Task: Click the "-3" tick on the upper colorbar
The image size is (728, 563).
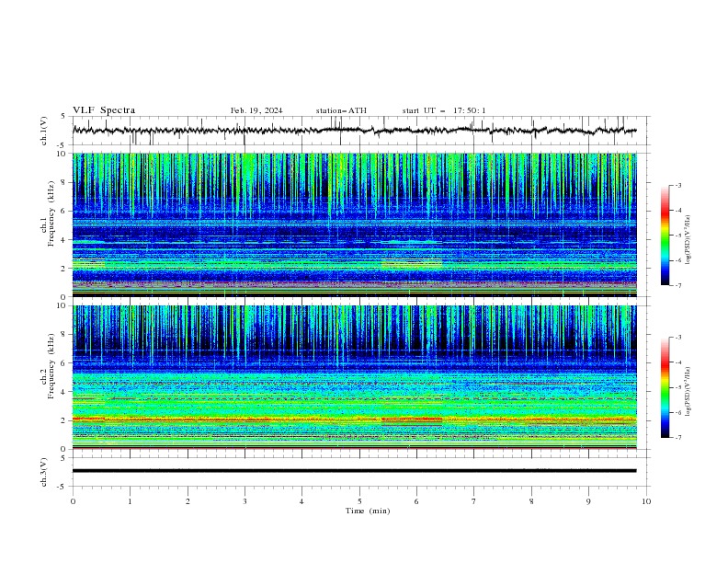Action: coord(677,185)
